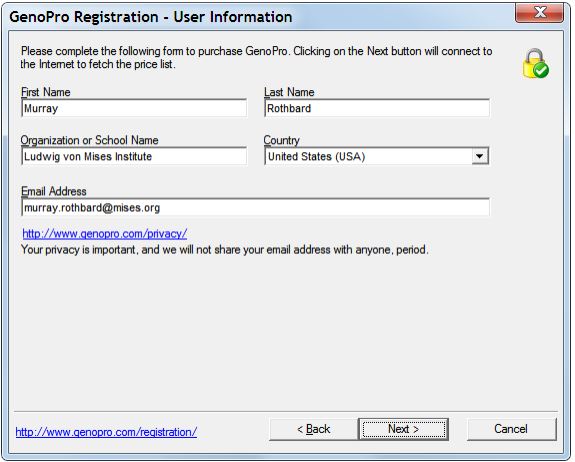Click the Country label
Image resolution: width=575 pixels, height=462 pixels.
[x=282, y=140]
